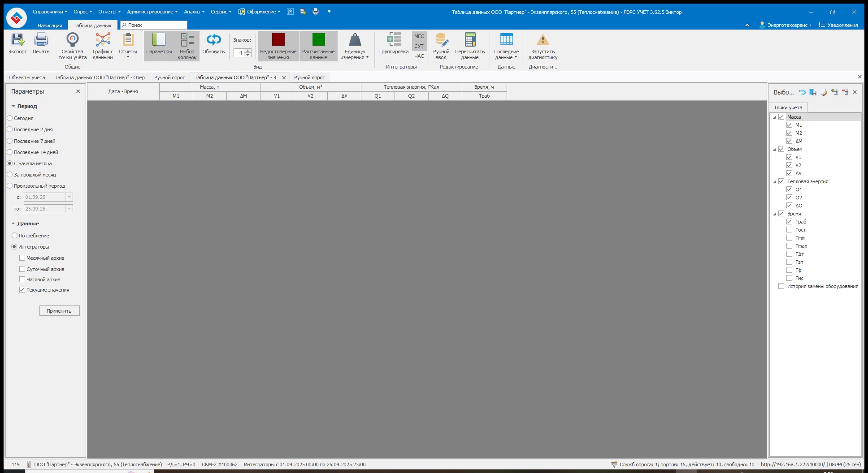Select the 'Последние 7 дней' period option
Viewport: 868px width, 473px height.
click(10, 141)
